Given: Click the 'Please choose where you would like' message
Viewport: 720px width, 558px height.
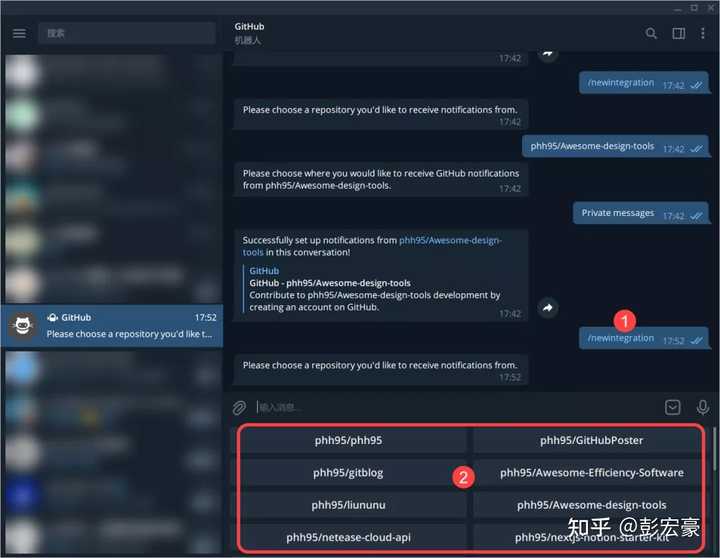Looking at the screenshot, I should pyautogui.click(x=381, y=180).
